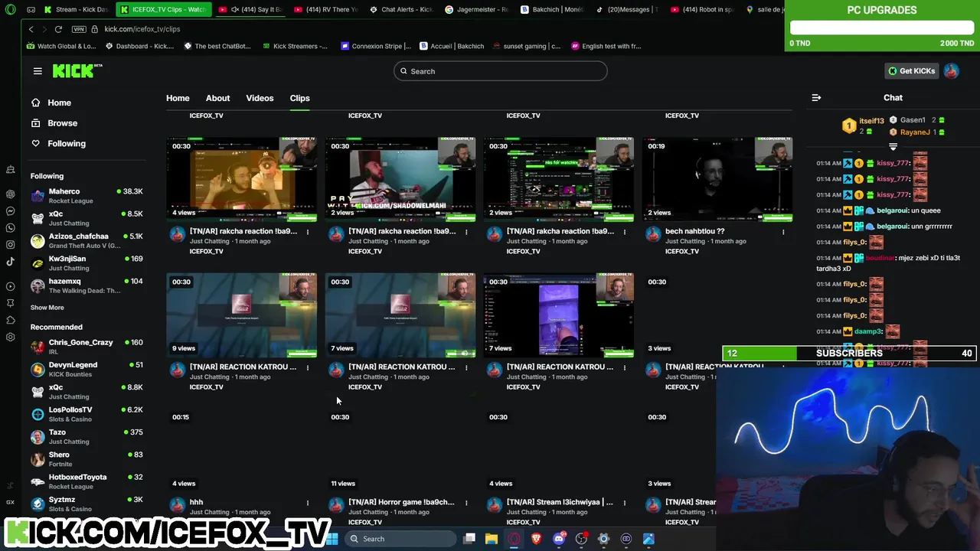Open Discord from the taskbar

point(559,539)
